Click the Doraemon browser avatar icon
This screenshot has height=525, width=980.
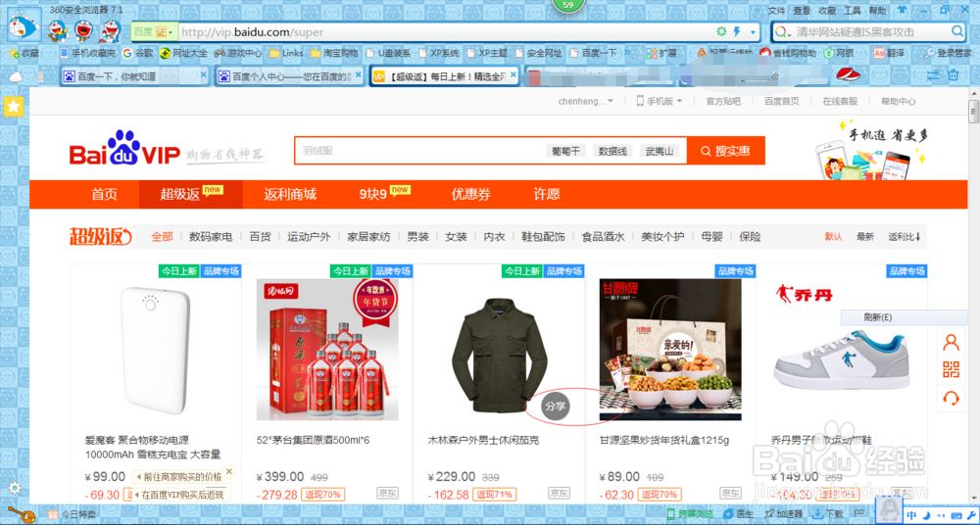coord(24,25)
